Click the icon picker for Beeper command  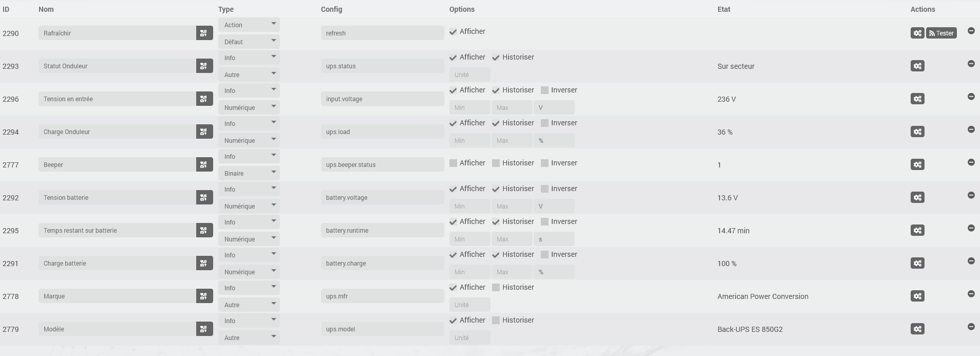(x=204, y=164)
